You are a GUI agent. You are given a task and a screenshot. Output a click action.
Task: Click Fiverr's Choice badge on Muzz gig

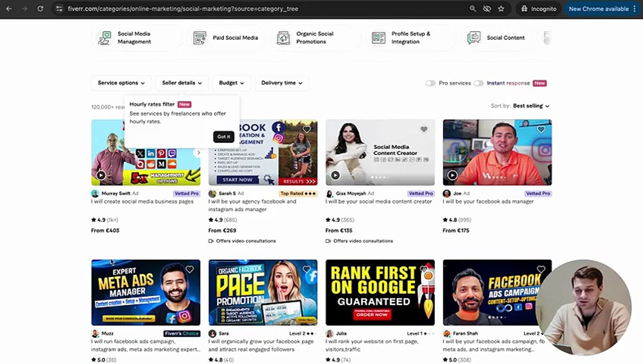(182, 334)
